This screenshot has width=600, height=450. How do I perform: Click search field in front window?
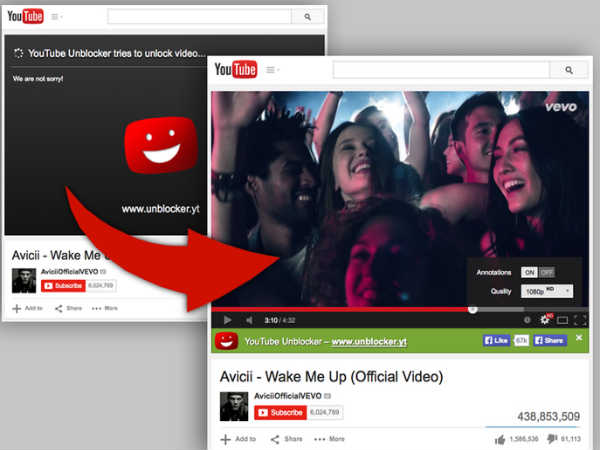tap(441, 70)
